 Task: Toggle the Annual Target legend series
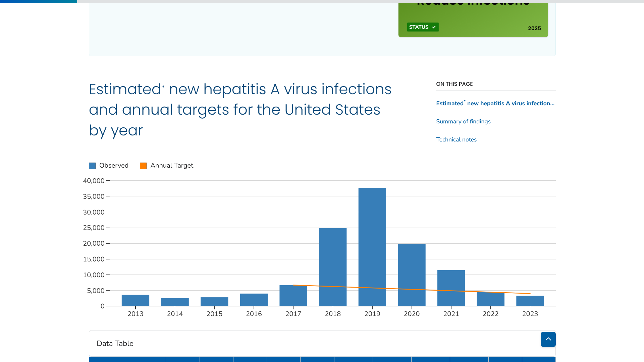(x=171, y=166)
